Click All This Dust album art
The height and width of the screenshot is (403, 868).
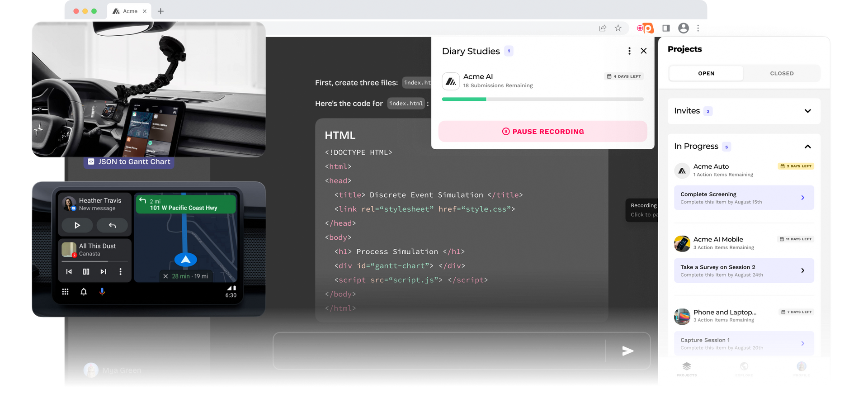[69, 250]
